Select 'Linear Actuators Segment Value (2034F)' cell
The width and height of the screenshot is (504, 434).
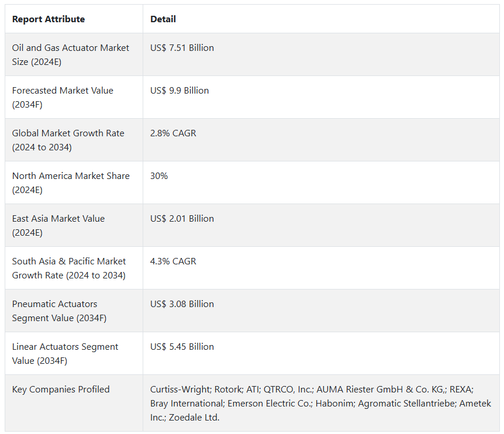pyautogui.click(x=65, y=353)
